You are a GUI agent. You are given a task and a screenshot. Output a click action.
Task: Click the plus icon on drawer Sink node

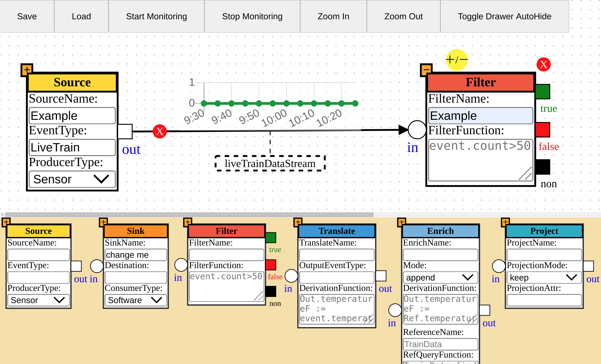[103, 222]
